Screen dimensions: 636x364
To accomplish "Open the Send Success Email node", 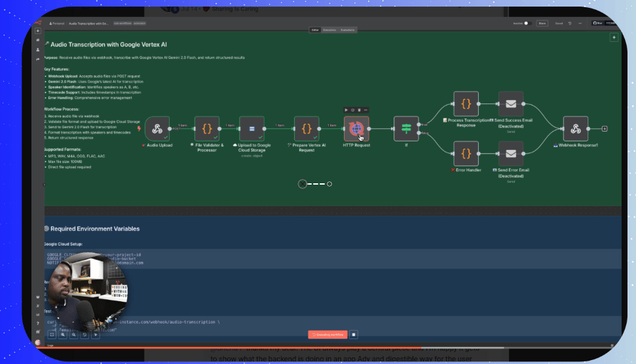I will [x=511, y=104].
